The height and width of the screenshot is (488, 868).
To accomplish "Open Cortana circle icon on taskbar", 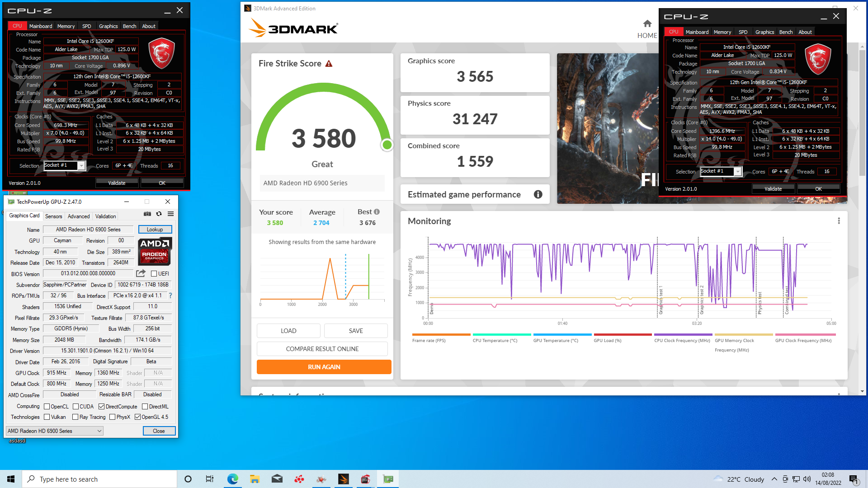I will 188,479.
